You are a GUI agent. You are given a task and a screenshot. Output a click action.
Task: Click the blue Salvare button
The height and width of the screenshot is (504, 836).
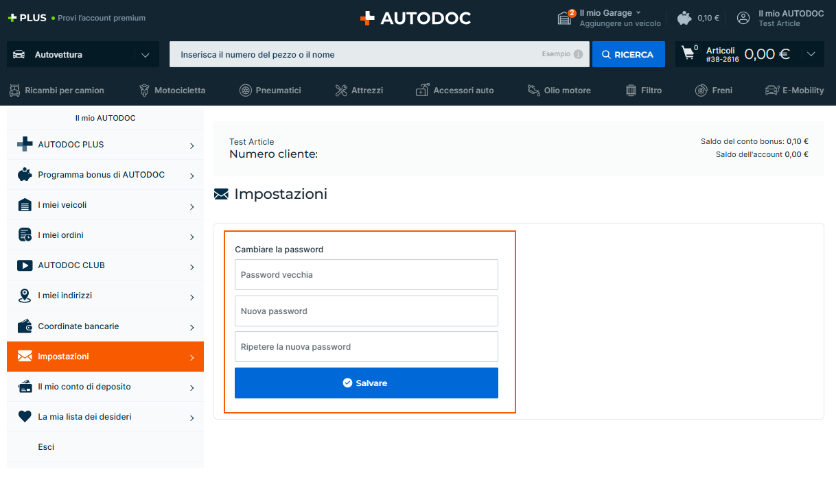pyautogui.click(x=366, y=383)
